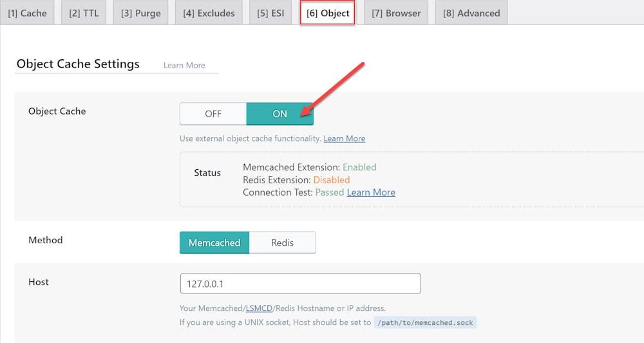Open the [8] Advanced tab
Viewport: 644px width, 343px height.
[x=471, y=13]
